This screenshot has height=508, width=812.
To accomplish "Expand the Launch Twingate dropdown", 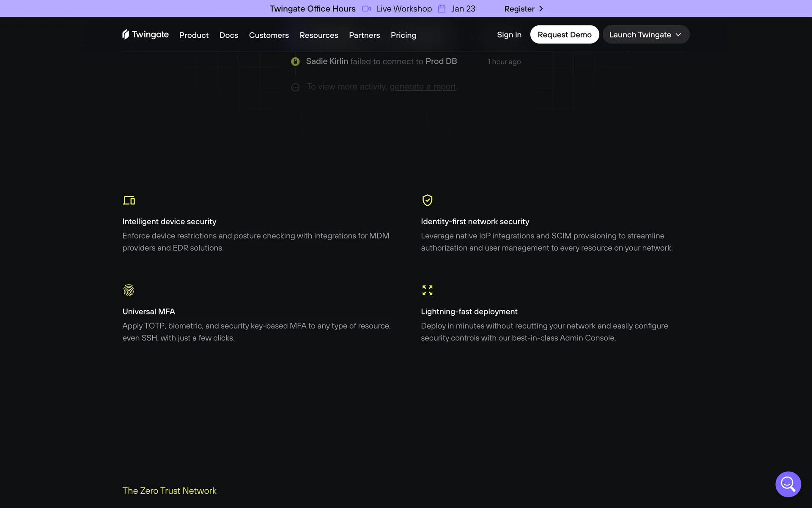I will [645, 35].
